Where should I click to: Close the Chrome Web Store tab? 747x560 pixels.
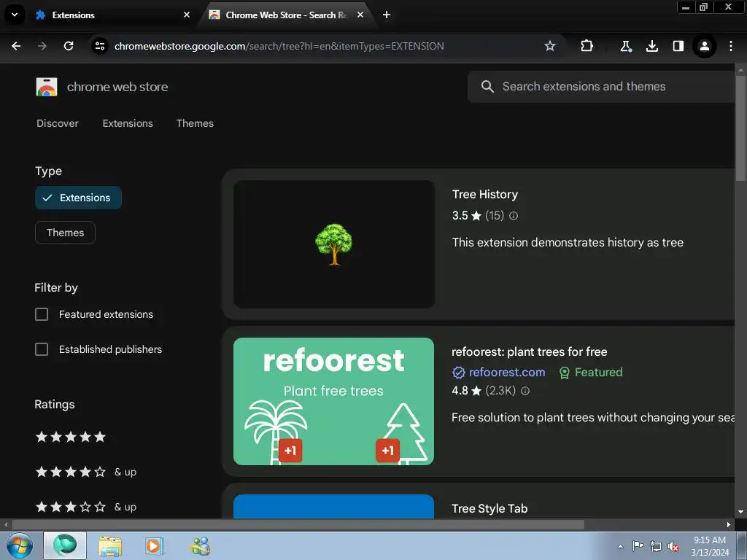tap(360, 15)
